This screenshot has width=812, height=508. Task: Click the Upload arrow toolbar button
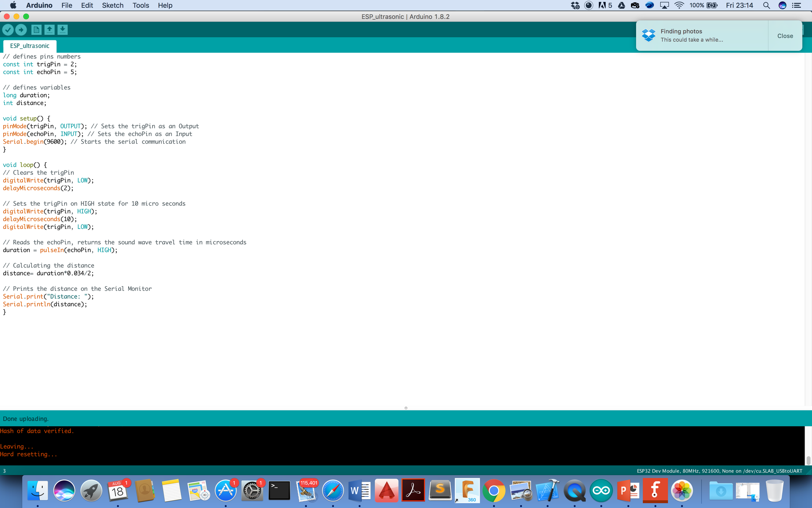tap(21, 30)
